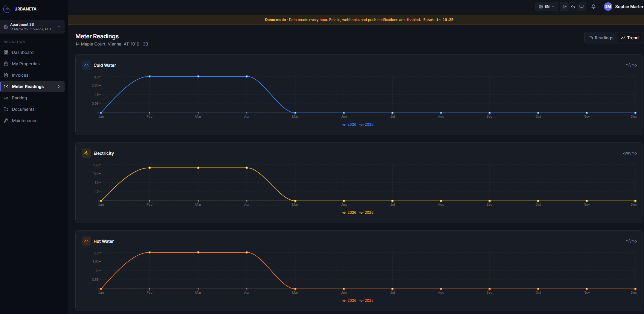The width and height of the screenshot is (644, 314).
Task: Click the Hot Water chart title
Action: (103, 241)
